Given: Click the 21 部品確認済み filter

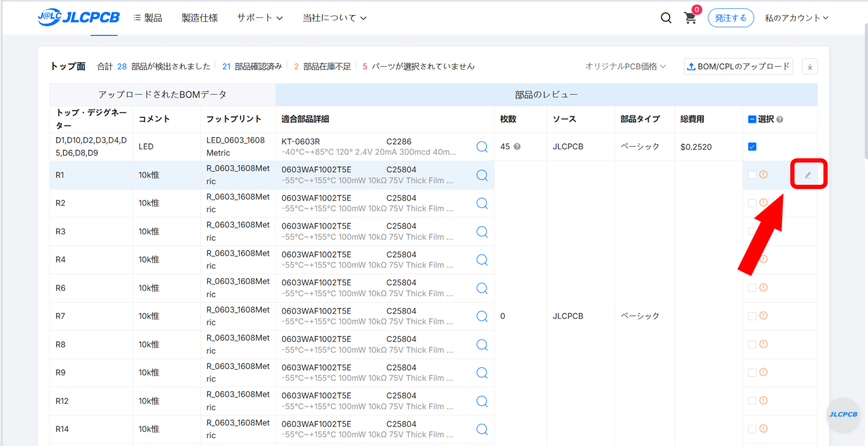Looking at the screenshot, I should pyautogui.click(x=252, y=66).
